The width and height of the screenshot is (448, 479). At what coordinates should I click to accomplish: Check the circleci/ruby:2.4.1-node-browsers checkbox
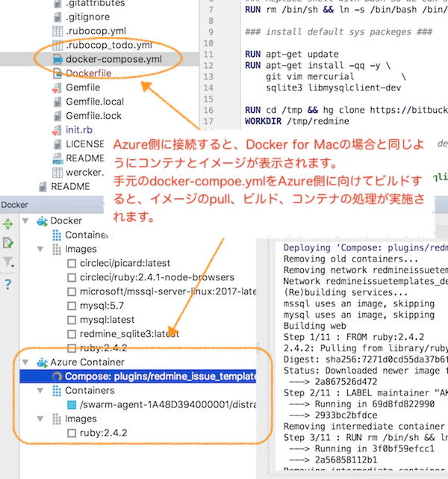72,277
